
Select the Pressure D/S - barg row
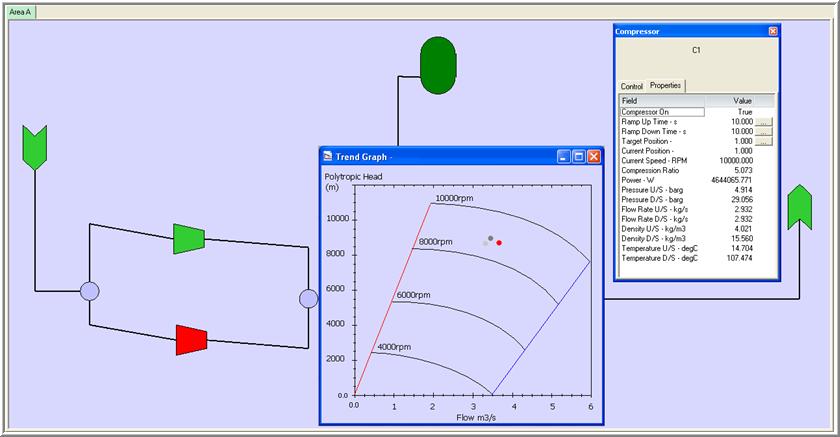tap(697, 199)
